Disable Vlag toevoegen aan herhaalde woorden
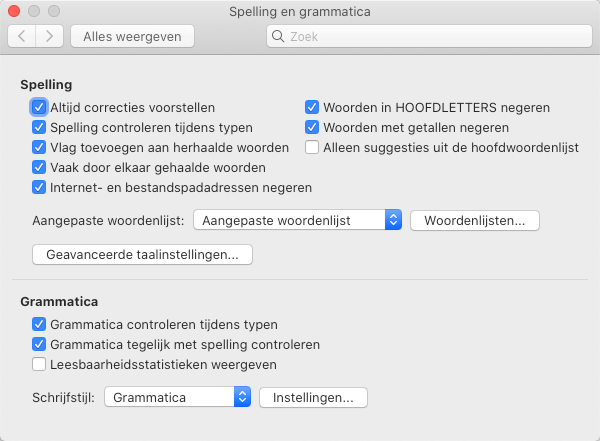The height and width of the screenshot is (441, 600). point(39,147)
